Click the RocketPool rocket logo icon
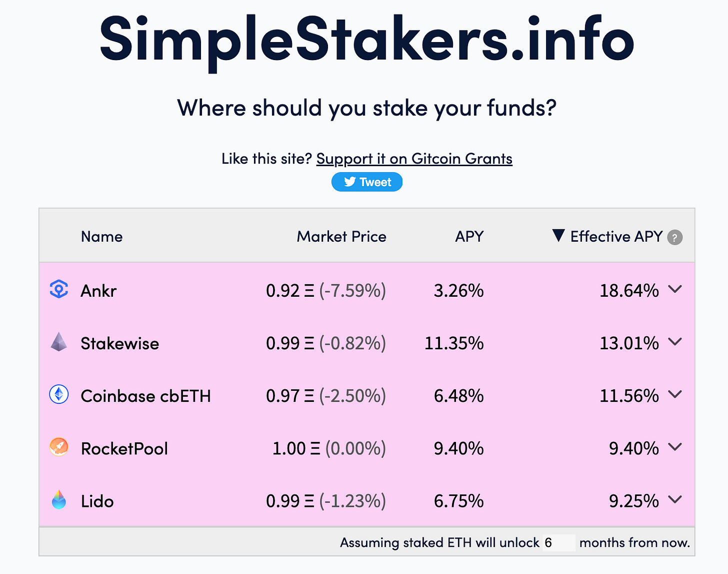 click(x=59, y=447)
